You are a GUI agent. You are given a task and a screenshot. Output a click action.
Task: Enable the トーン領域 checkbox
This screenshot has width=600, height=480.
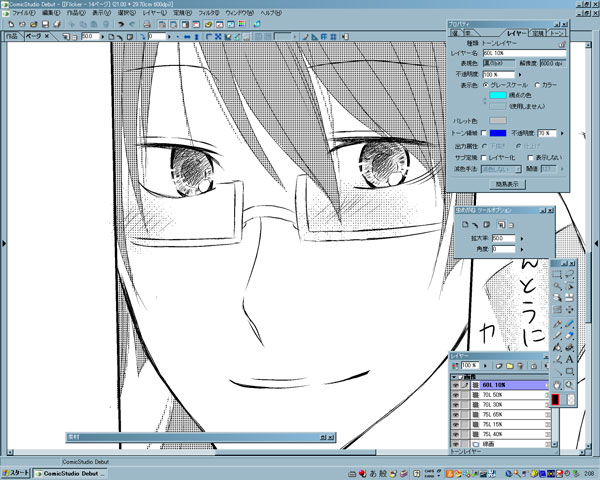click(484, 133)
